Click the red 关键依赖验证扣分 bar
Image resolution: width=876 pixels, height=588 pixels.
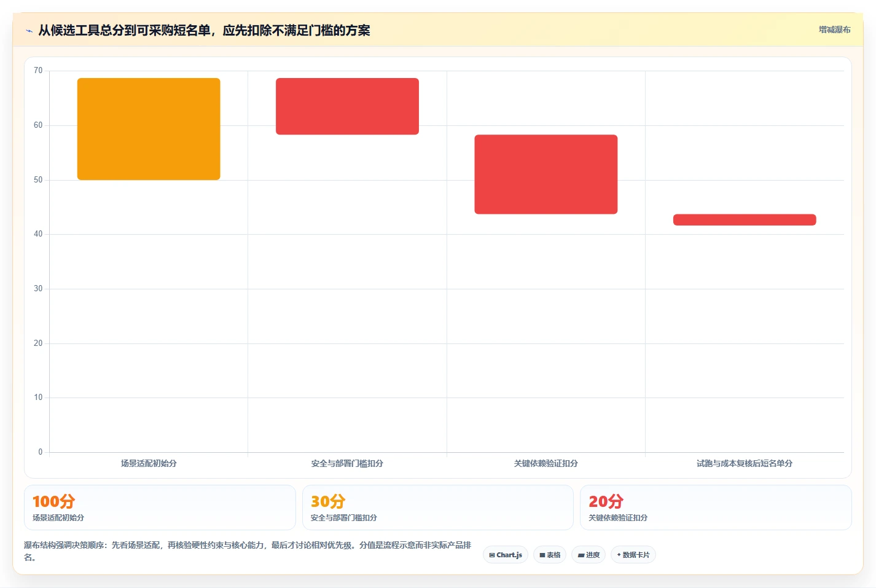[x=546, y=174]
